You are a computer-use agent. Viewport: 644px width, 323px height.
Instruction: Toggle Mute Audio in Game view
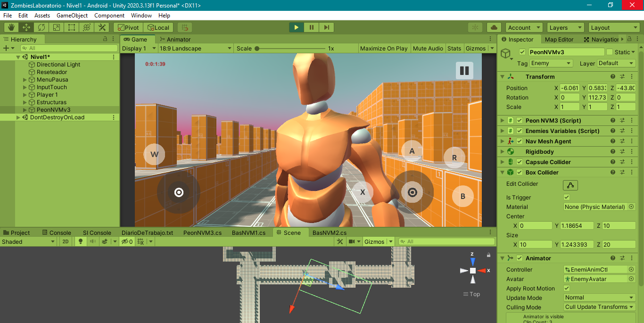[428, 48]
